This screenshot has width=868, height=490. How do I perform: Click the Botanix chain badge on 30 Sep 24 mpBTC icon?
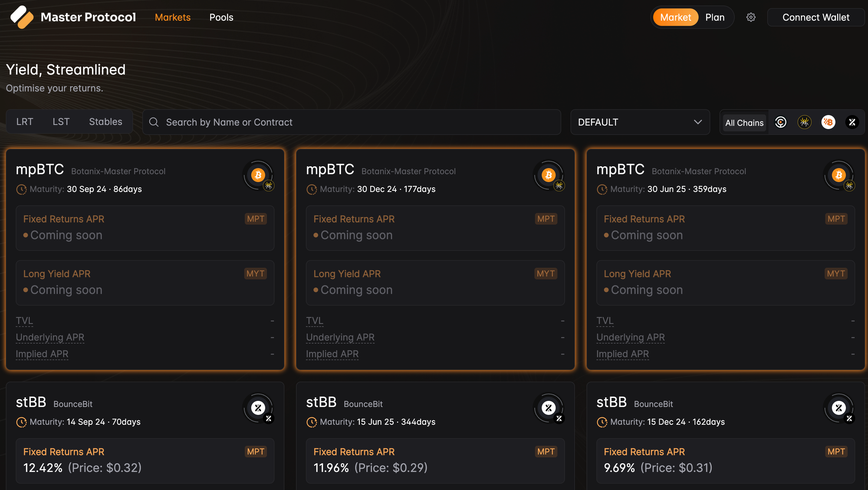point(269,186)
